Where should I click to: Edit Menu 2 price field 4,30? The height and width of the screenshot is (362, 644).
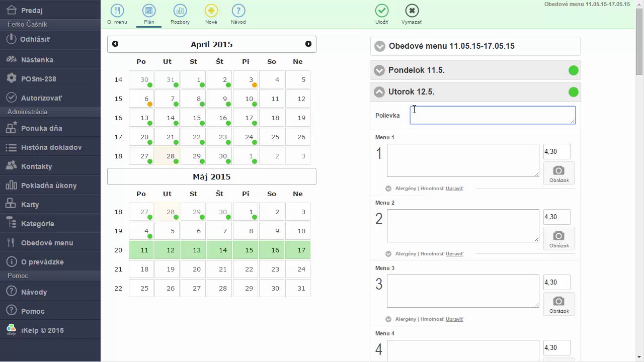click(557, 217)
